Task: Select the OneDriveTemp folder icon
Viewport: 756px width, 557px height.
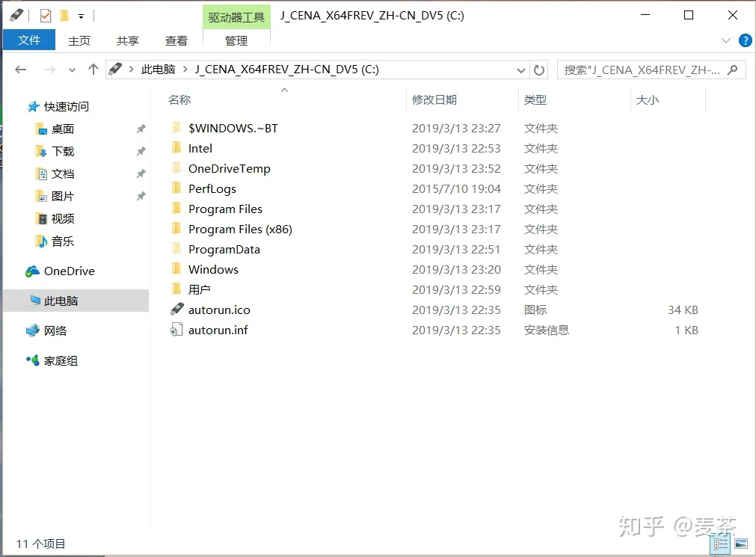Action: (x=176, y=168)
